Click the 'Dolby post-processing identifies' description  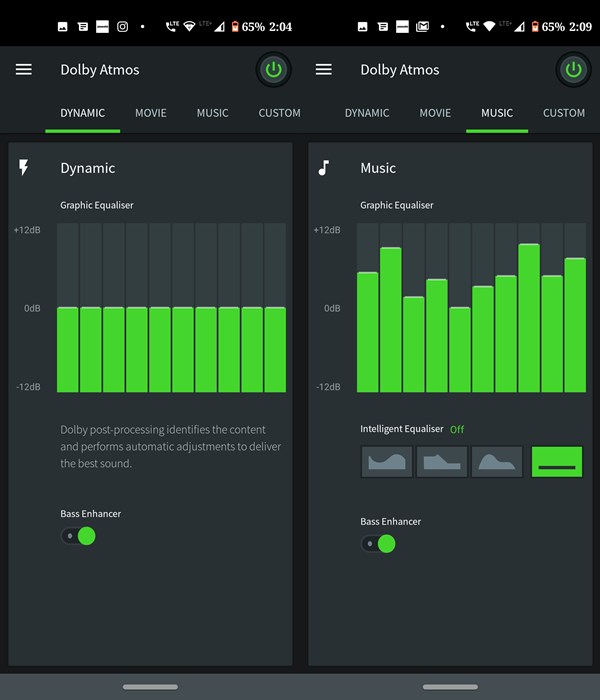[171, 446]
